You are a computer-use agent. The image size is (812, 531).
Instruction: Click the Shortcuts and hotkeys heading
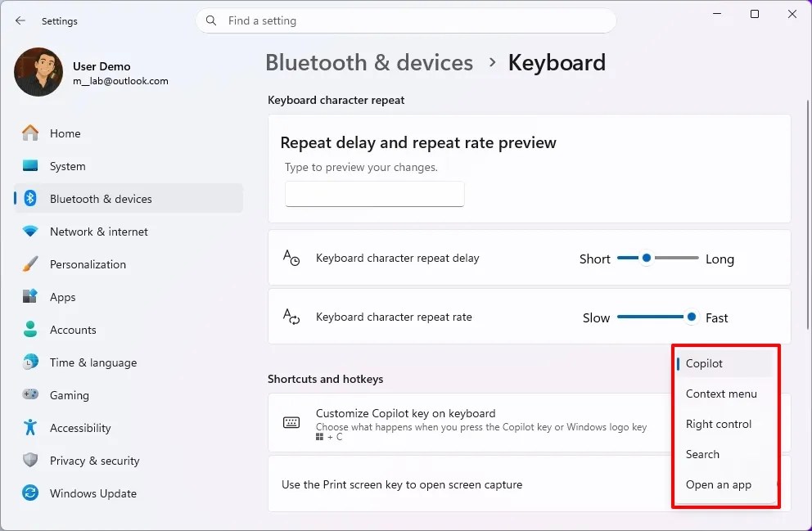point(325,379)
